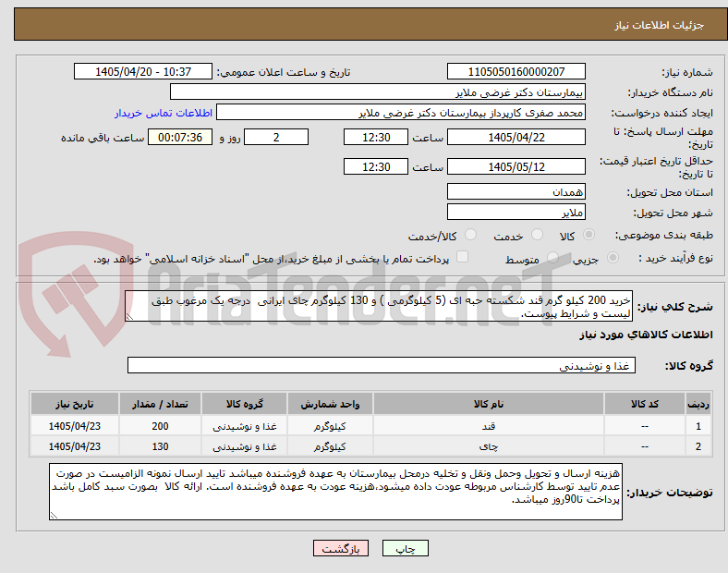The width and height of the screenshot is (728, 573).
Task: Click the announcement date field 1405/04/20 - 10:37
Action: pyautogui.click(x=143, y=71)
